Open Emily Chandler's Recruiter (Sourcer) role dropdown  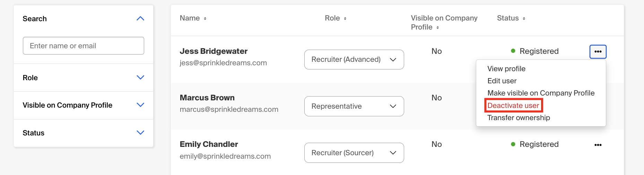354,153
